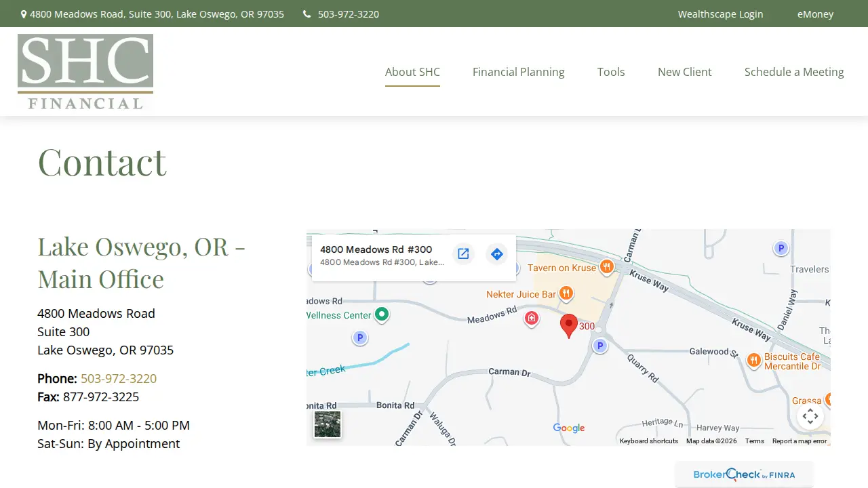Open map camera controls button

[x=810, y=416]
